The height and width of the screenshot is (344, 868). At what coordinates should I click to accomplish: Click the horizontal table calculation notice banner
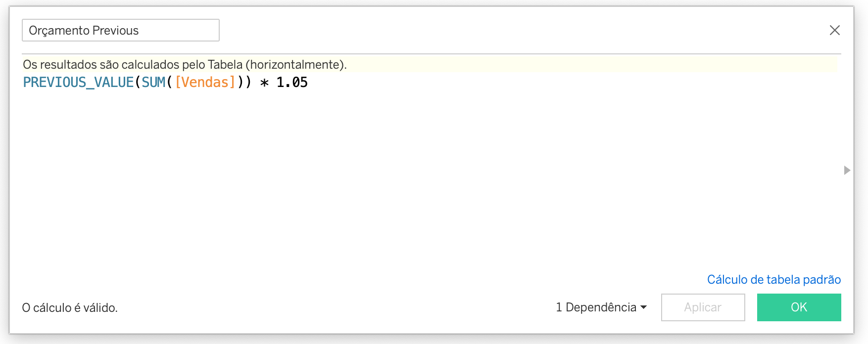[186, 63]
